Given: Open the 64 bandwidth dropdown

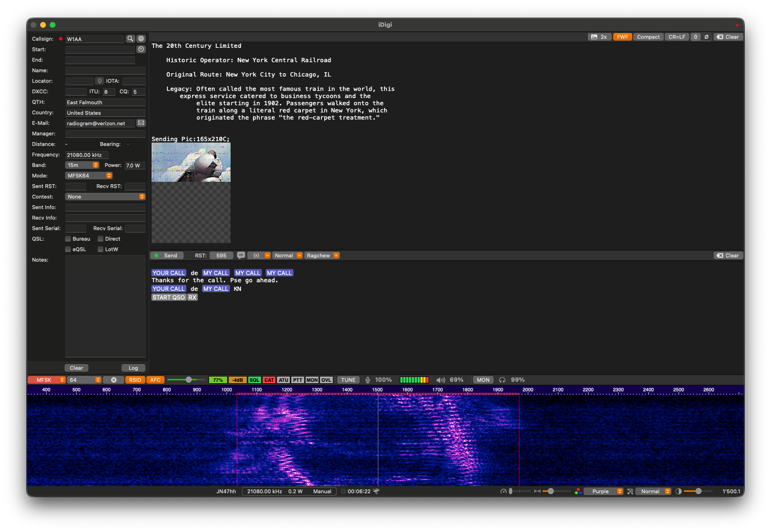Looking at the screenshot, I should coord(84,380).
